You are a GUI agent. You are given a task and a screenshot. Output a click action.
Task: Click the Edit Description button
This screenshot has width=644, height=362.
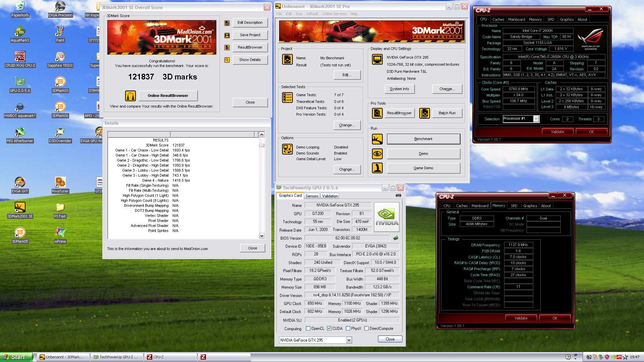250,22
